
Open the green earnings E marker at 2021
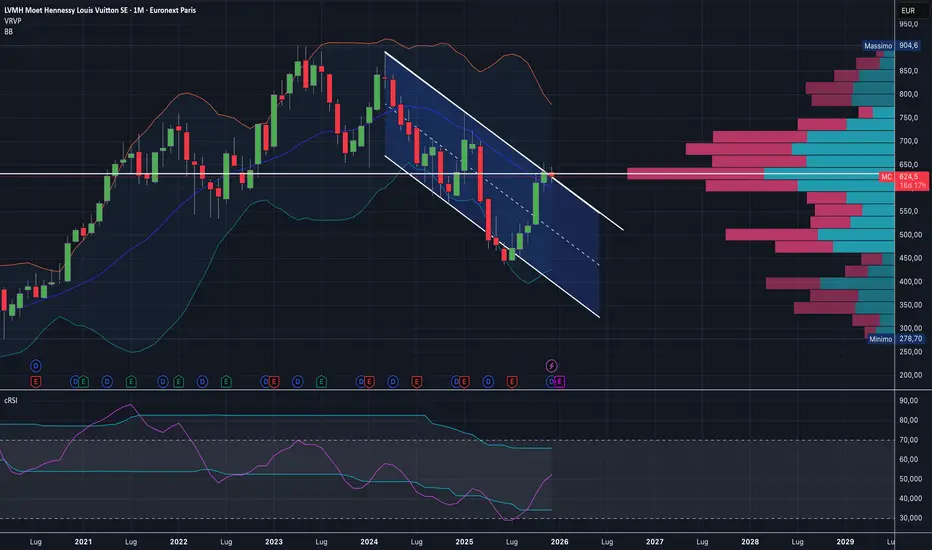coord(83,382)
